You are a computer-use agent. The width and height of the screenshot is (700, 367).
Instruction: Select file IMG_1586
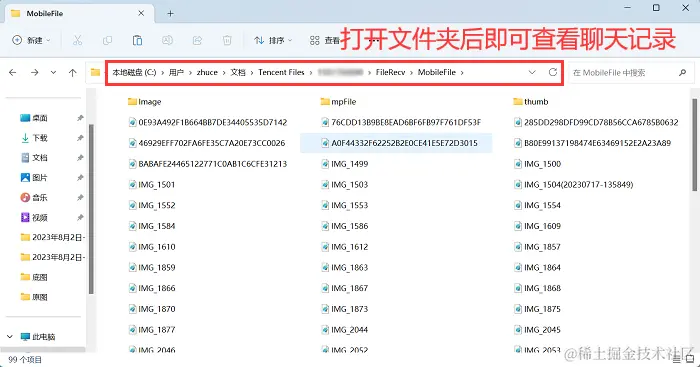(345, 226)
